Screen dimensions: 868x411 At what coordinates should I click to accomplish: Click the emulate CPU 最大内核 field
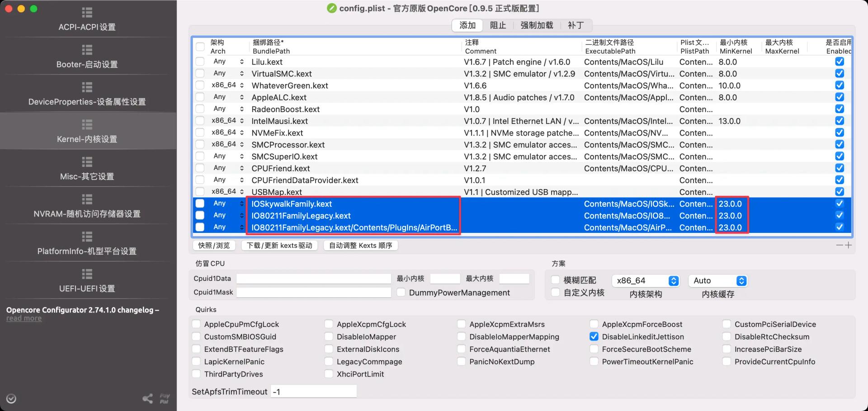tap(514, 279)
